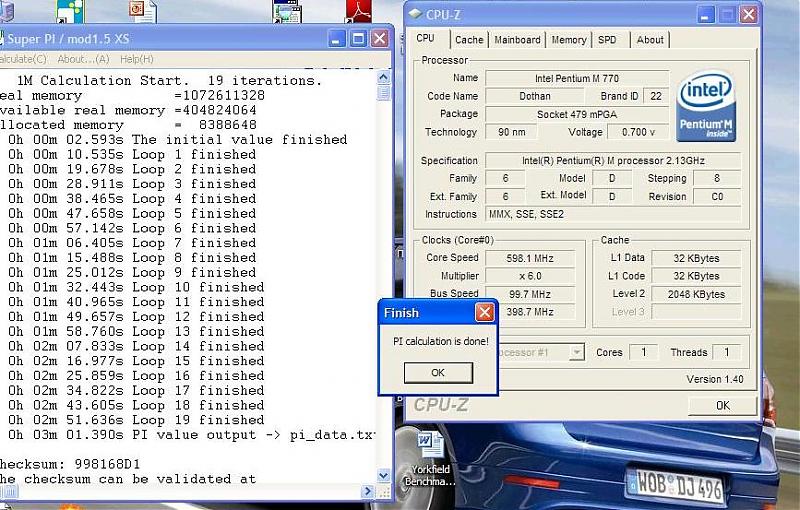800x510 pixels.
Task: Open the Adobe PDF desktop shortcut
Action: pos(358,11)
